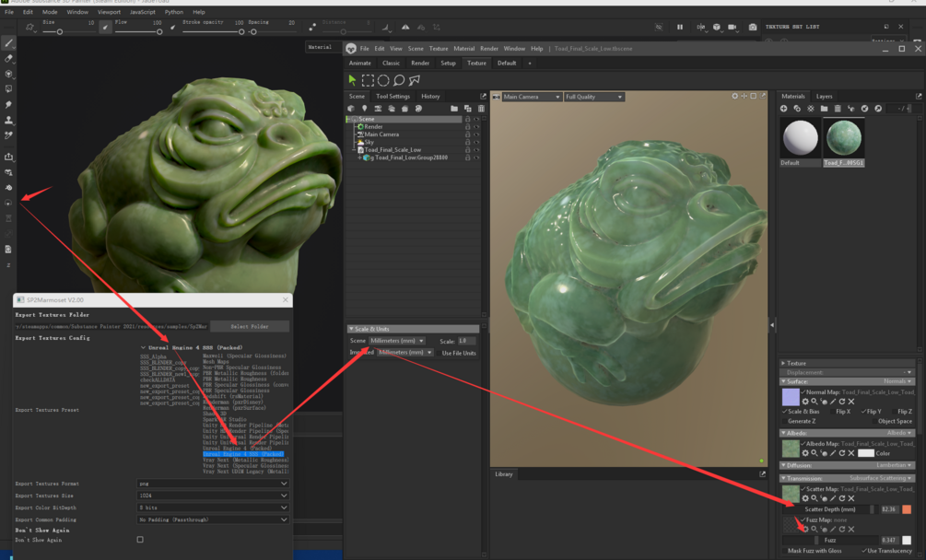Select the Eraser tool in Substance Painter

[x=8, y=58]
